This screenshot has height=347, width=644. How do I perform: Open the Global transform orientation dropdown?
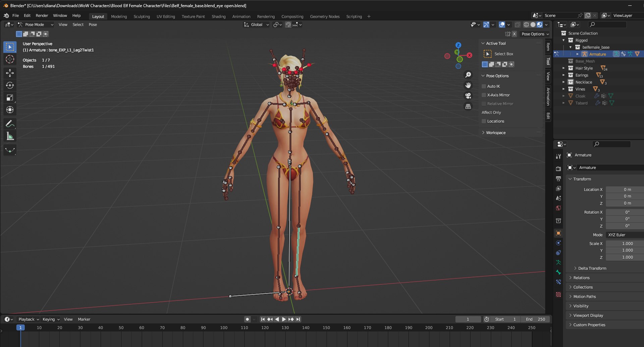(256, 24)
